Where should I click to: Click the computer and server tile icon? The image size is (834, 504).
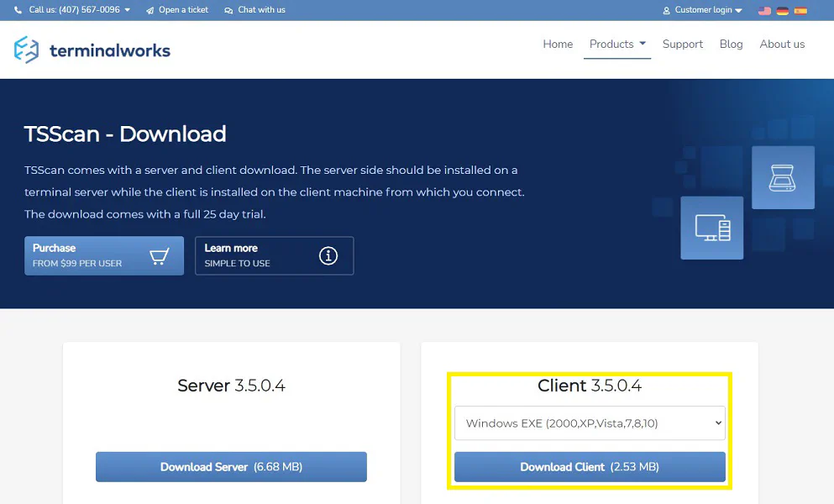pos(711,228)
